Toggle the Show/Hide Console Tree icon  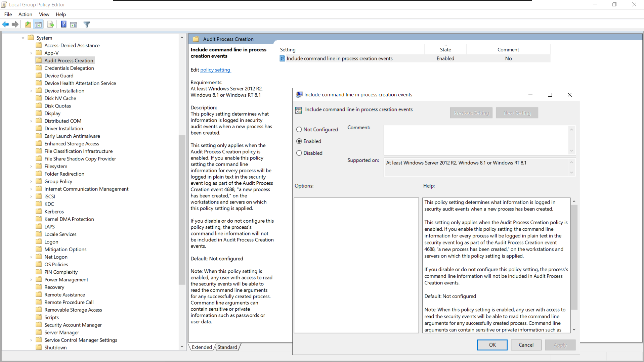click(38, 24)
